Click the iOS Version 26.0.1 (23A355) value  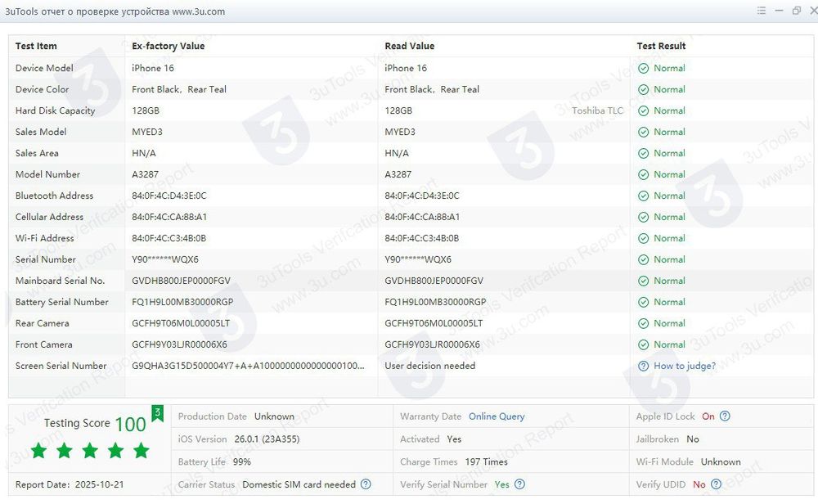(267, 439)
